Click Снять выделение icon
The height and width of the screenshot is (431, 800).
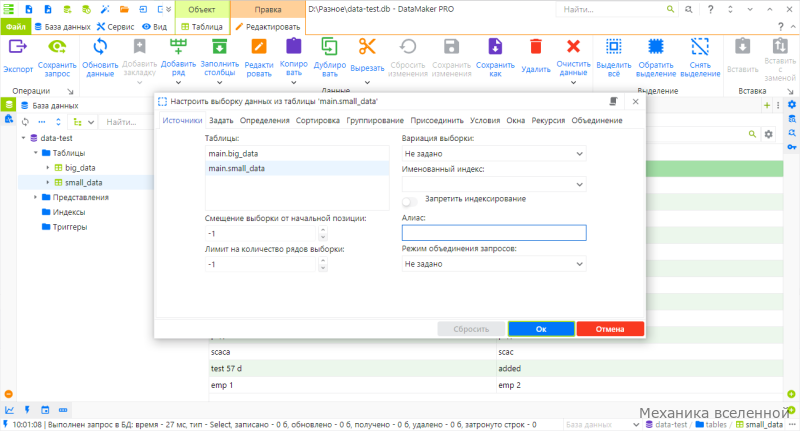pyautogui.click(x=700, y=47)
